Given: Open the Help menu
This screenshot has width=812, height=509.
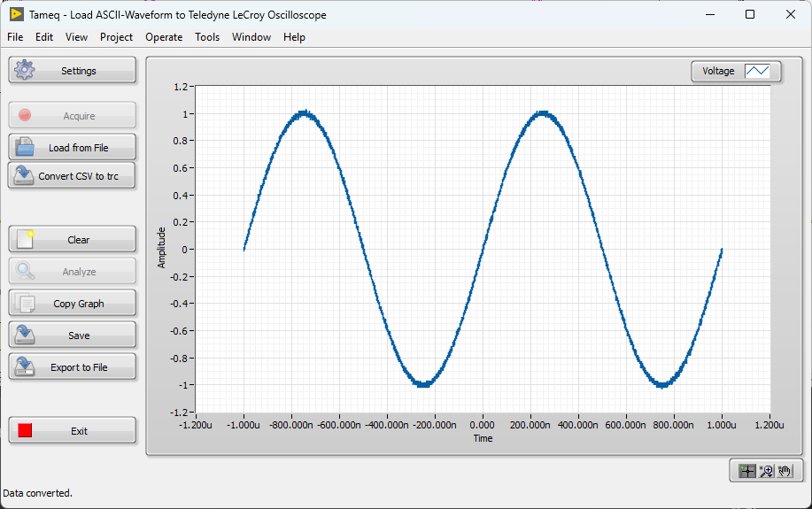Looking at the screenshot, I should point(294,37).
